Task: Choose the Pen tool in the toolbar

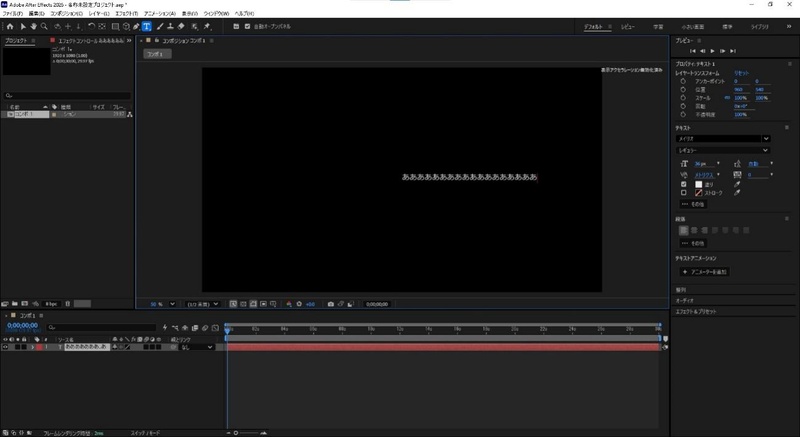Action: click(x=136, y=27)
